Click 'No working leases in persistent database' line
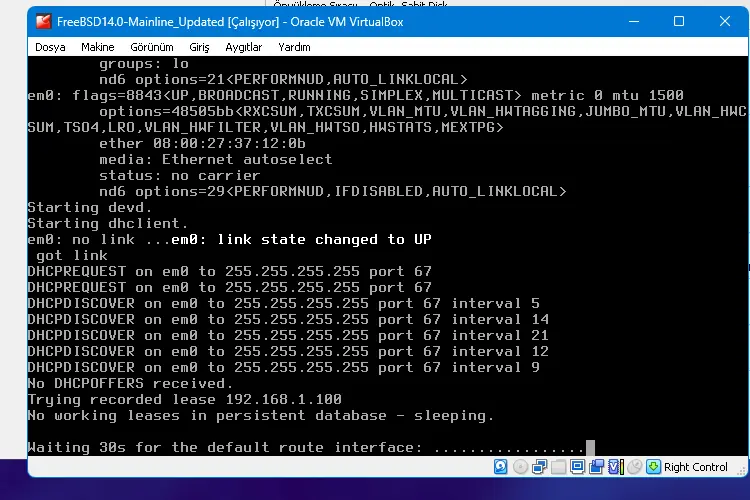 [x=261, y=415]
